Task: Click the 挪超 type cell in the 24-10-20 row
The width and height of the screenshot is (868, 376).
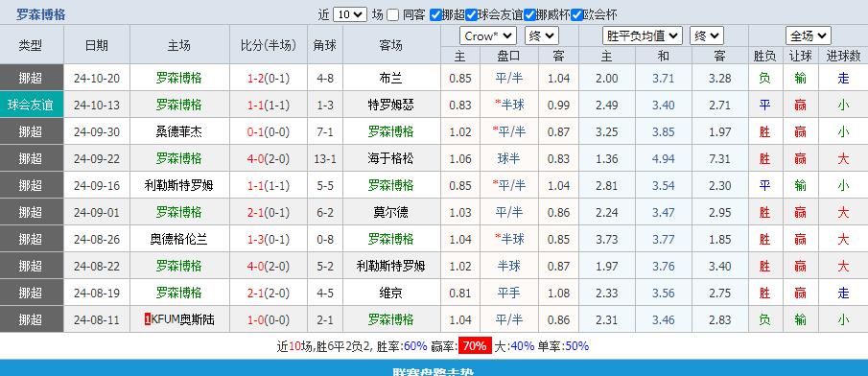Action: 32,78
